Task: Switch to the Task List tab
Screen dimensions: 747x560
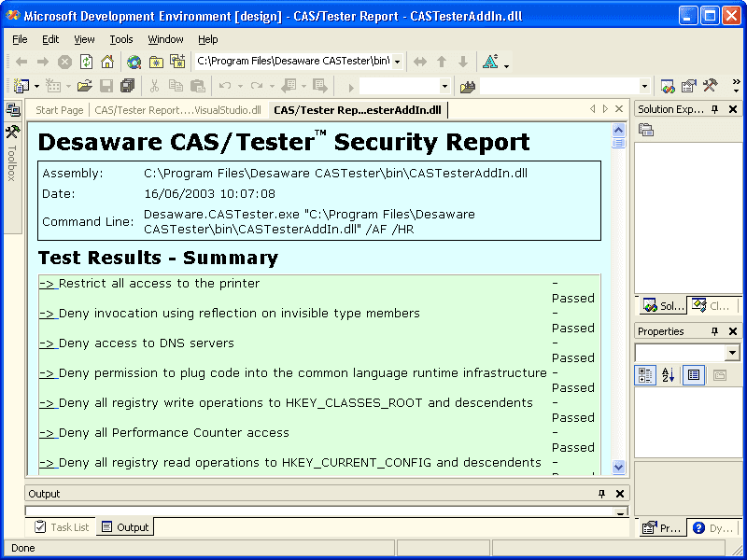Action: click(63, 527)
